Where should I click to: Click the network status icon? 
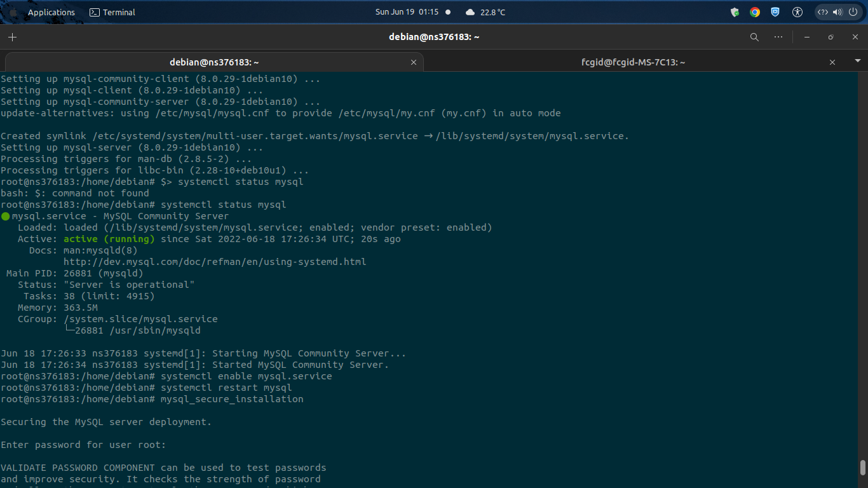click(x=823, y=12)
